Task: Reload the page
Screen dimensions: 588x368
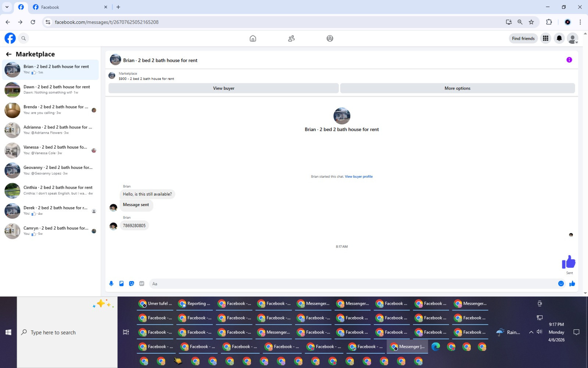Action: (33, 22)
